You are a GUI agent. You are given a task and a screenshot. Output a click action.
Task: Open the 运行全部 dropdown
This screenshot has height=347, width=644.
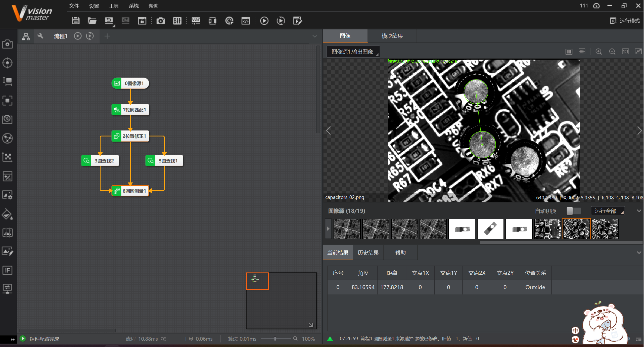click(608, 211)
